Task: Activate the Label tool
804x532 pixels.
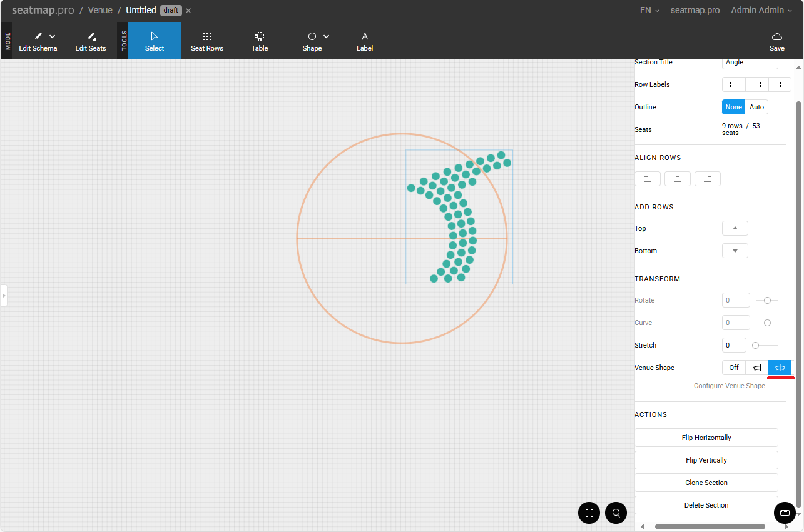Action: click(365, 41)
